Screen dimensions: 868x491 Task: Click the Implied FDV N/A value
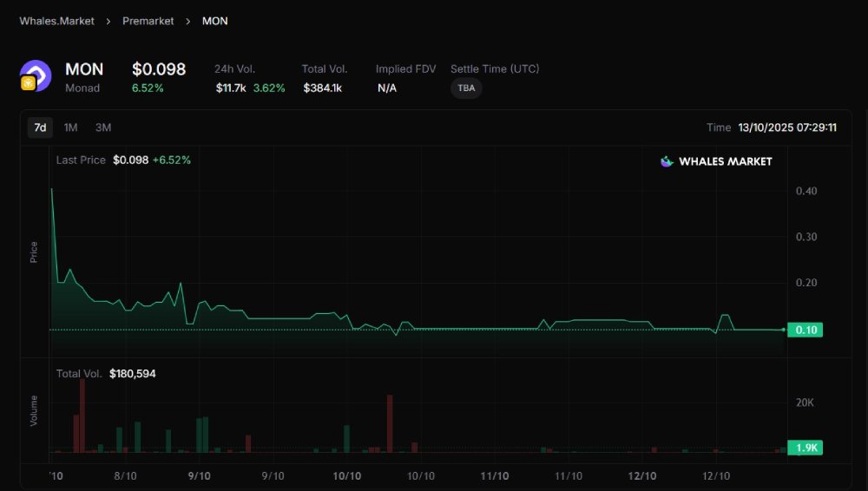pos(387,88)
